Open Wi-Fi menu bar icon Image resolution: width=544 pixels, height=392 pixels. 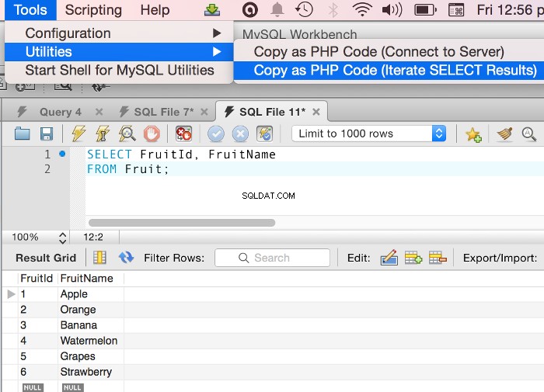point(362,10)
